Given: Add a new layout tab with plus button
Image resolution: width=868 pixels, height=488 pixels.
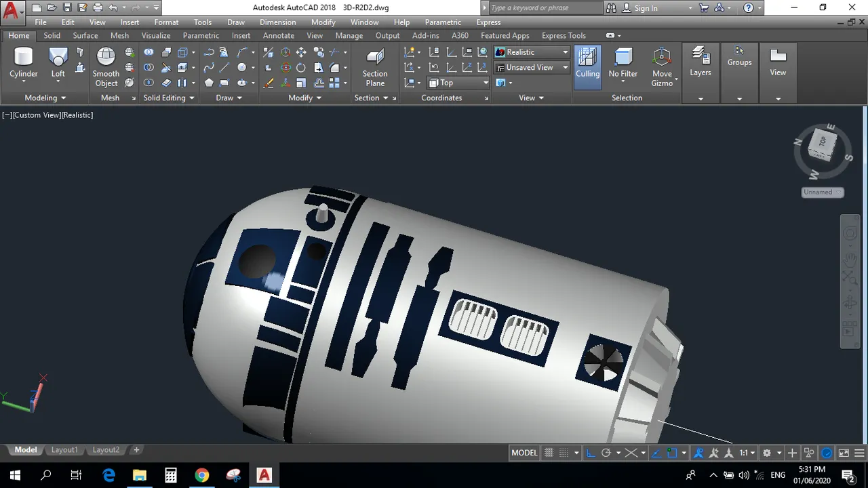Looking at the screenshot, I should [136, 449].
